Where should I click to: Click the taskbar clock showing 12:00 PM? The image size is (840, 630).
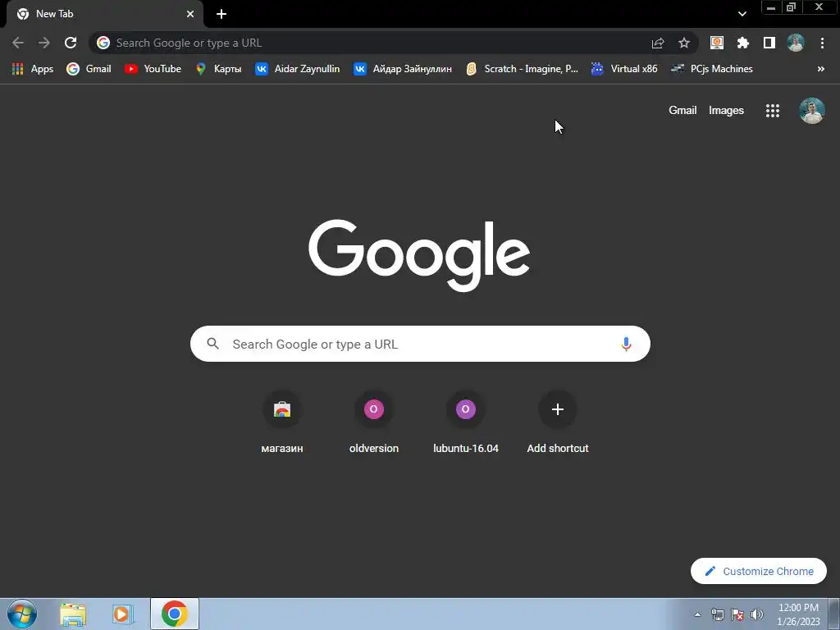(797, 614)
